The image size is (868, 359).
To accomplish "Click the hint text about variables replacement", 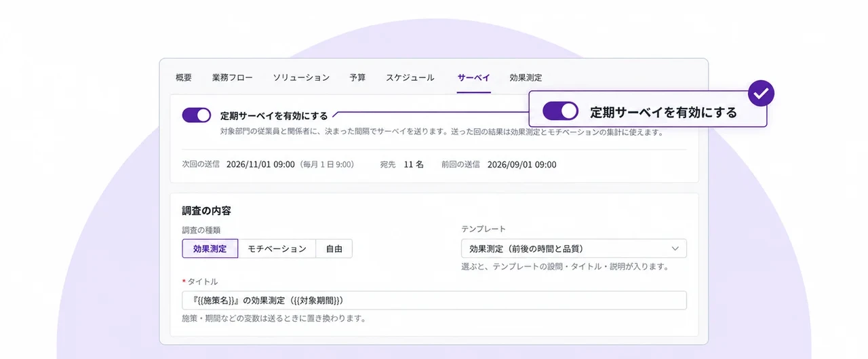I will click(x=274, y=318).
